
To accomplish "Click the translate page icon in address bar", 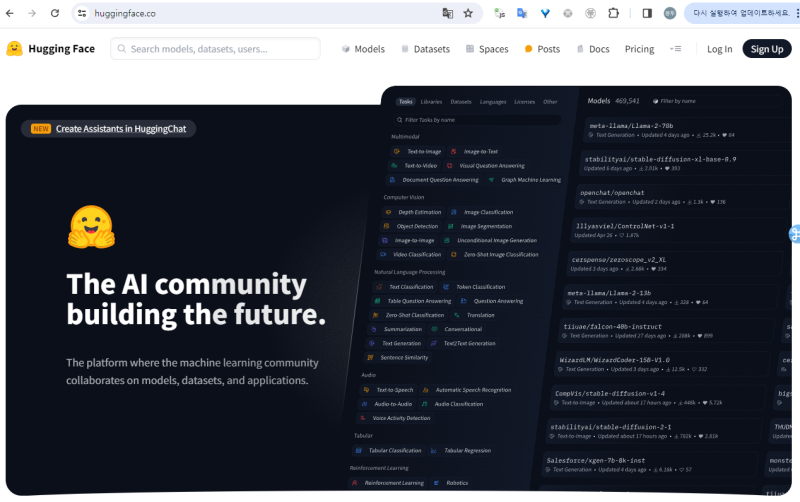I will pos(448,14).
